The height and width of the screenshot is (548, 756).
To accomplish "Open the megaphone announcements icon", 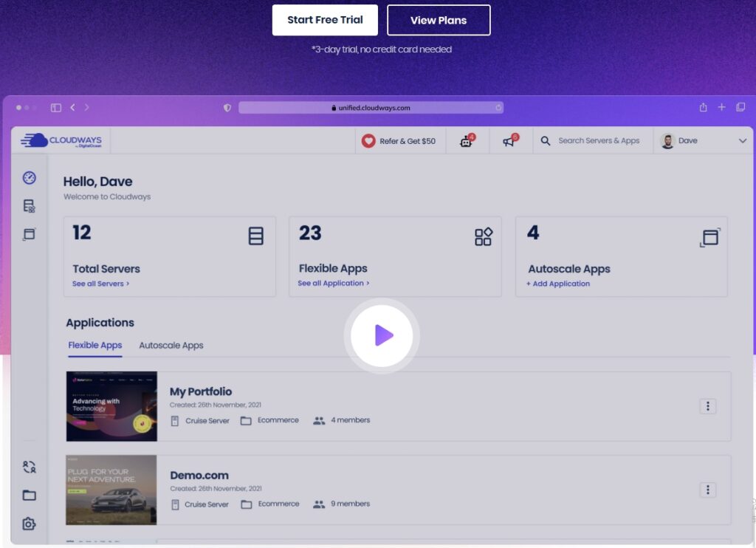I will [x=509, y=141].
